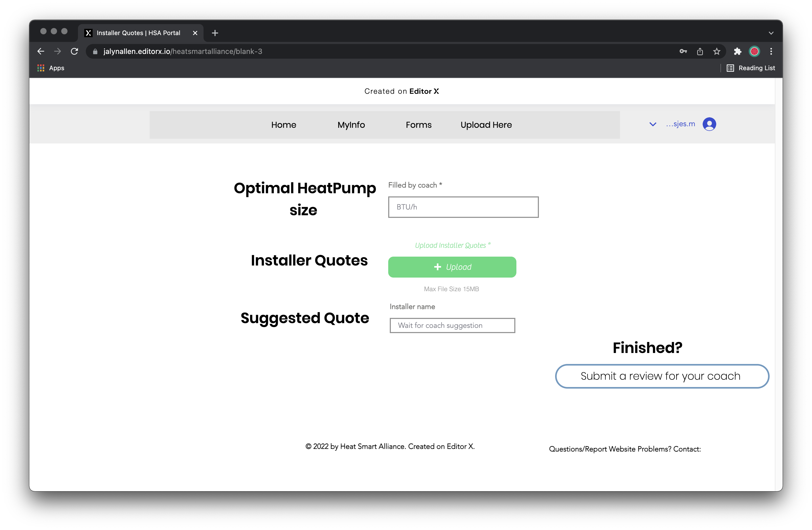Image resolution: width=812 pixels, height=530 pixels.
Task: Reload the page with refresh icon
Action: pos(74,51)
